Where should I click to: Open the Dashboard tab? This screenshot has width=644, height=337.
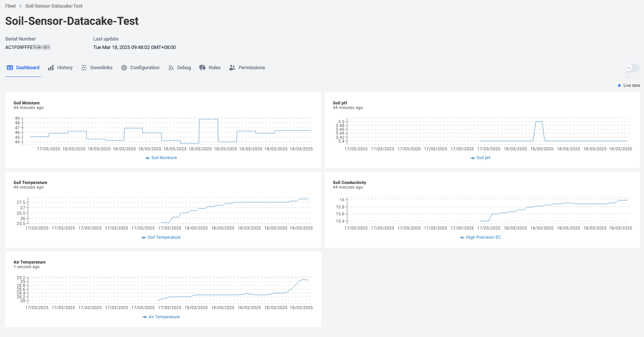pos(23,68)
